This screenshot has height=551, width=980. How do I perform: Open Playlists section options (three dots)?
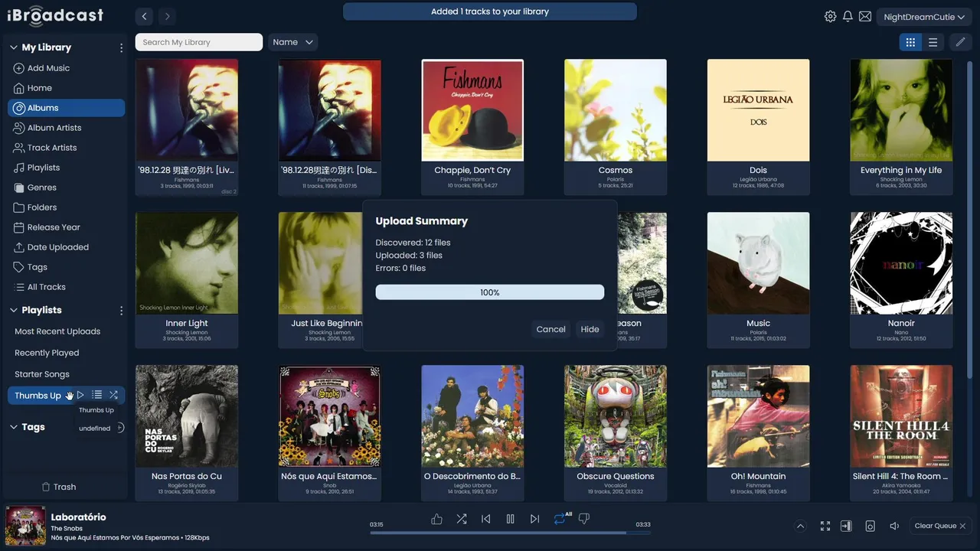click(x=121, y=311)
